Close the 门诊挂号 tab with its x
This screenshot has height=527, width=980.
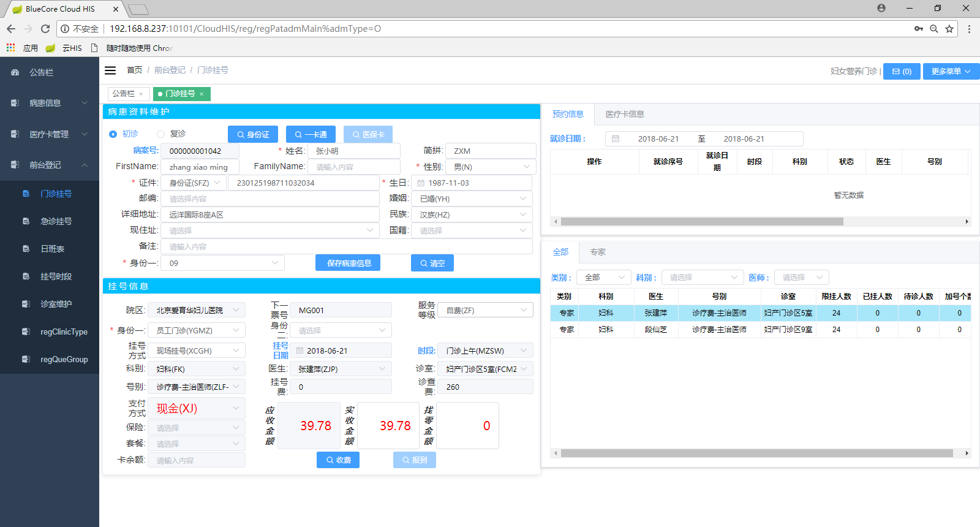[x=202, y=94]
